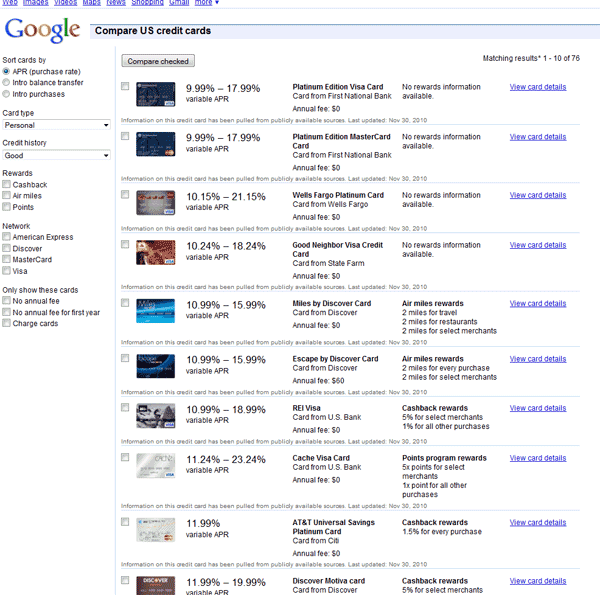The image size is (600, 595).
Task: Tick No annual fee filter
Action: click(6, 301)
